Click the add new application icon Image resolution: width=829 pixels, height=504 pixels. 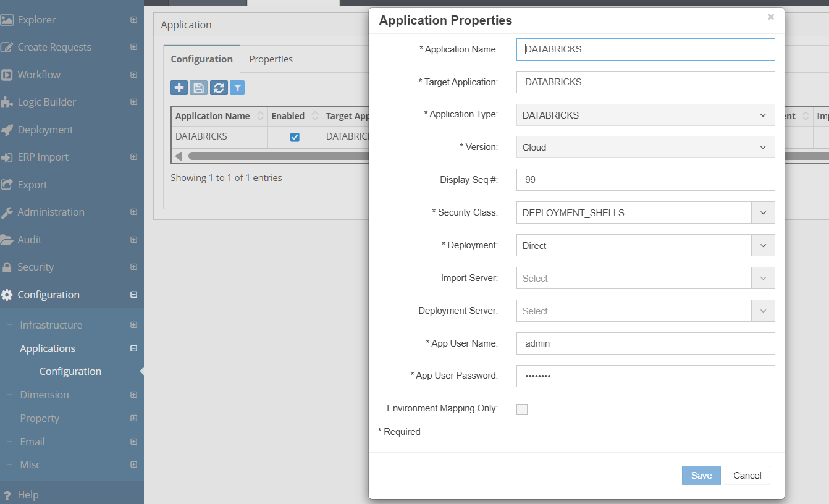pos(179,88)
